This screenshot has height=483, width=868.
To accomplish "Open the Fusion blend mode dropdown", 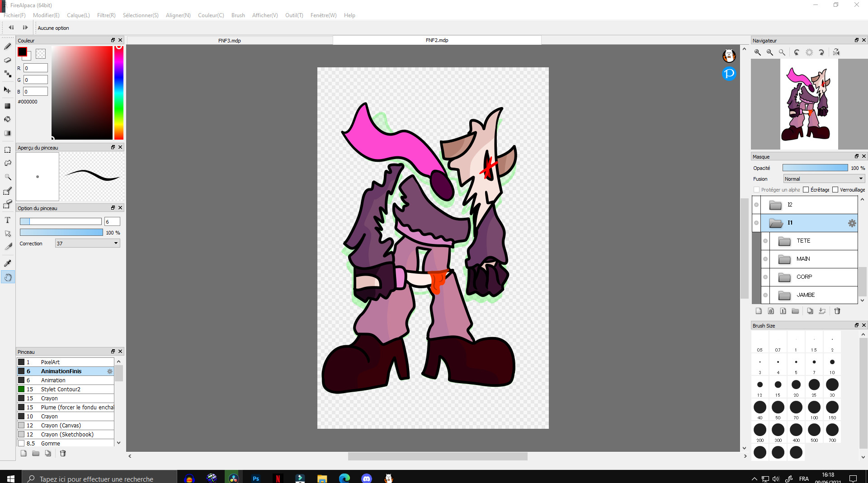I will (824, 179).
